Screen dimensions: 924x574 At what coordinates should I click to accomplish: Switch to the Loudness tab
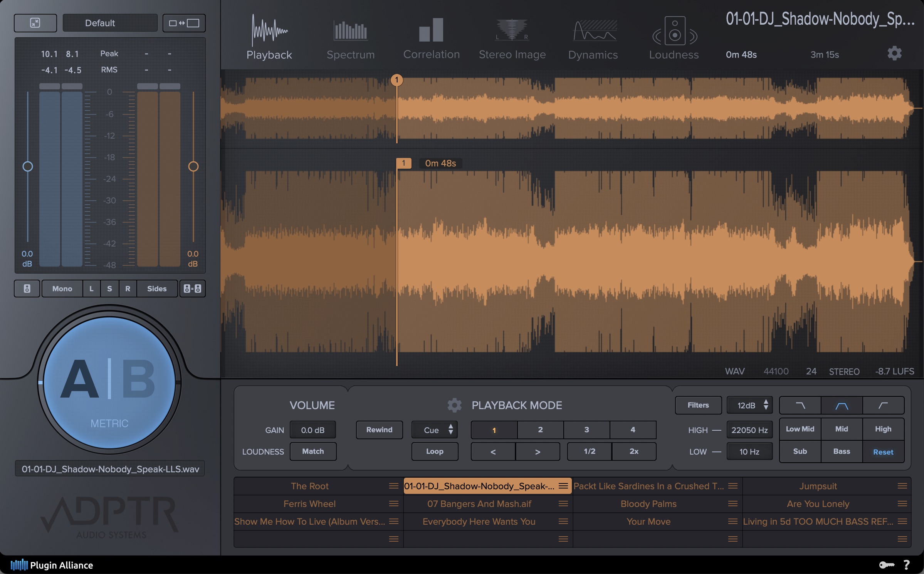tap(674, 38)
